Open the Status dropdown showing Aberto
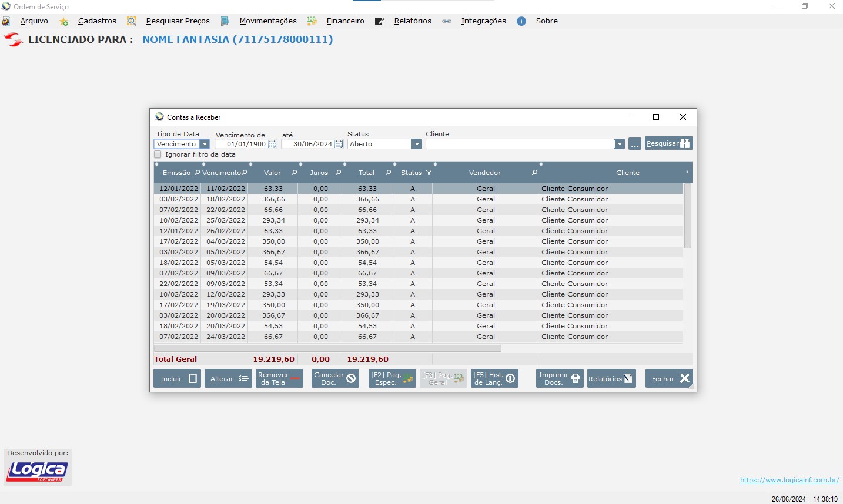 point(416,144)
